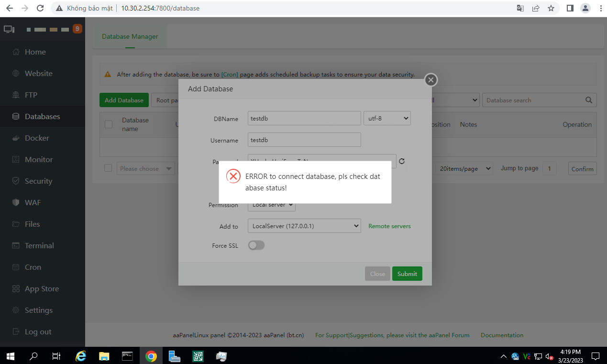Click the Files folder icon

(x=16, y=224)
